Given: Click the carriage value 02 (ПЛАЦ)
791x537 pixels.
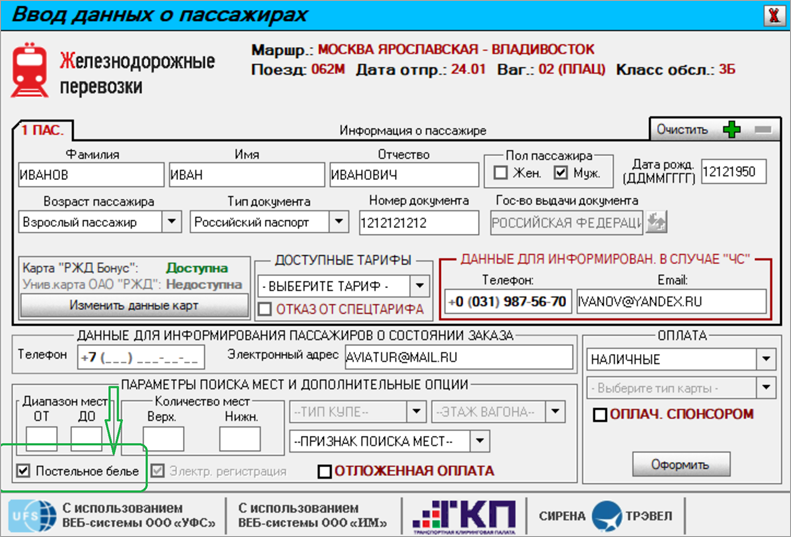Looking at the screenshot, I should (572, 69).
